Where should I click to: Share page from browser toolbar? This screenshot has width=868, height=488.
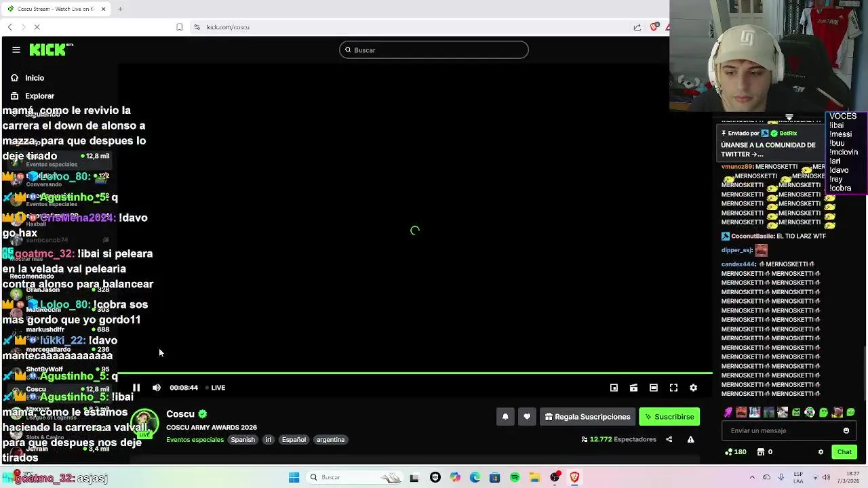tap(637, 27)
